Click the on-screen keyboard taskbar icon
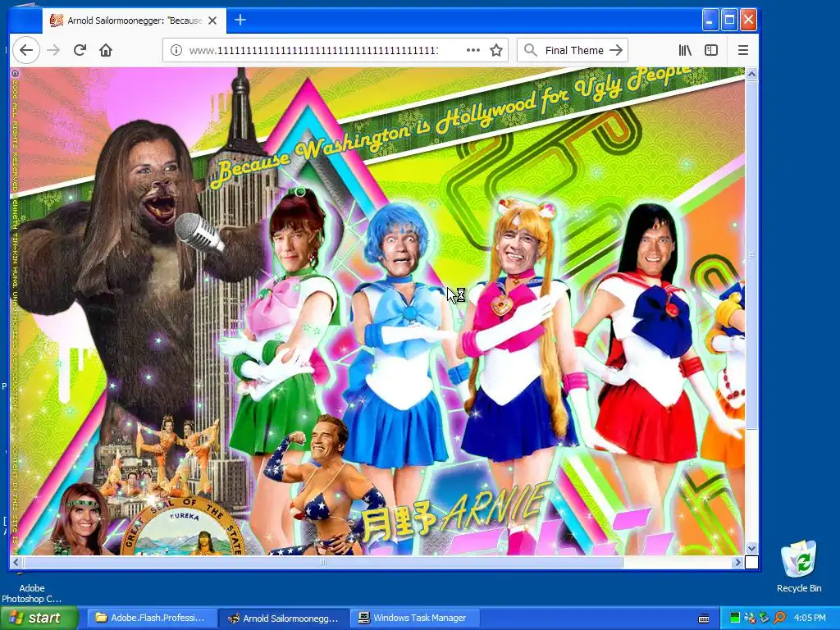Image resolution: width=840 pixels, height=630 pixels. 704,619
